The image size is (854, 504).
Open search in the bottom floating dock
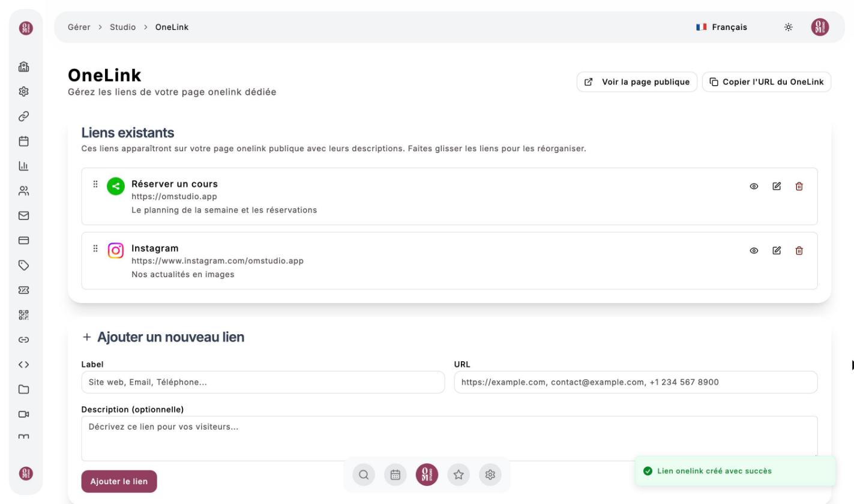(x=364, y=475)
